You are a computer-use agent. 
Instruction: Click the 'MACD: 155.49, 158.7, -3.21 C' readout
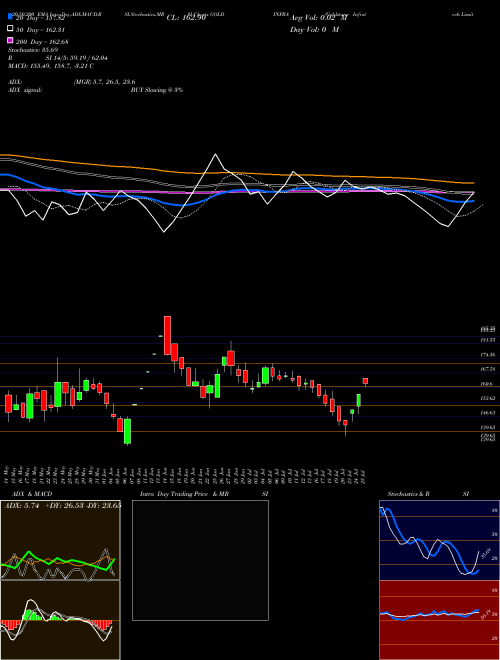[x=51, y=66]
